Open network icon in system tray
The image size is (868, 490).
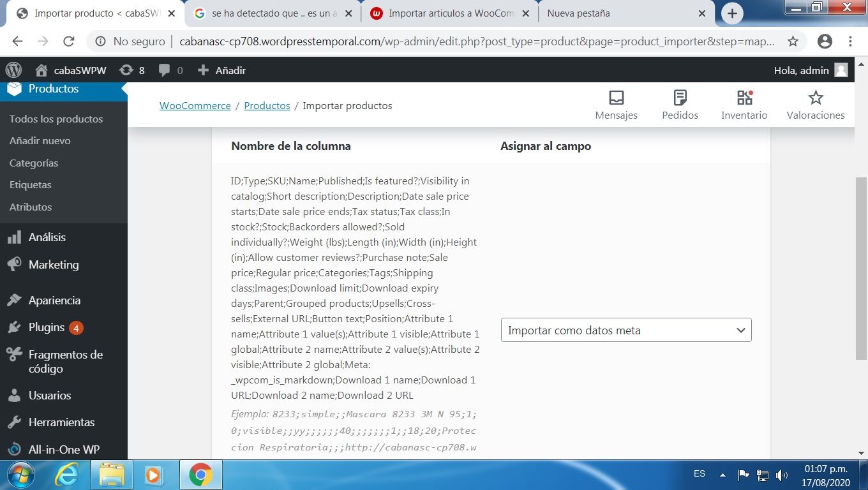[763, 475]
